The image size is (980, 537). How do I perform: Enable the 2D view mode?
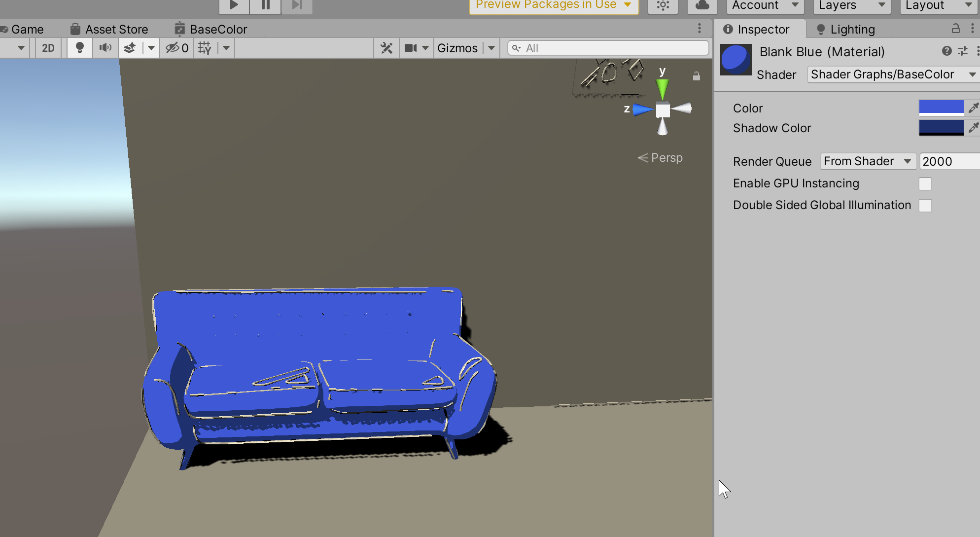click(x=48, y=48)
